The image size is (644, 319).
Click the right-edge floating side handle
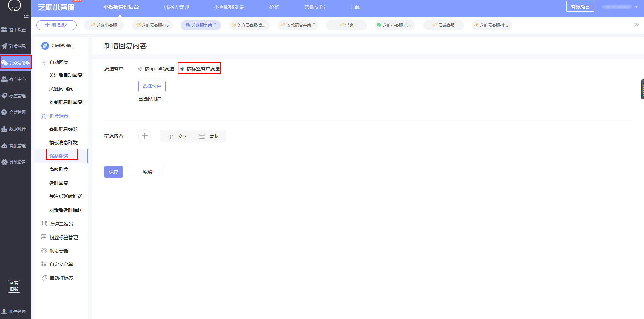642,89
